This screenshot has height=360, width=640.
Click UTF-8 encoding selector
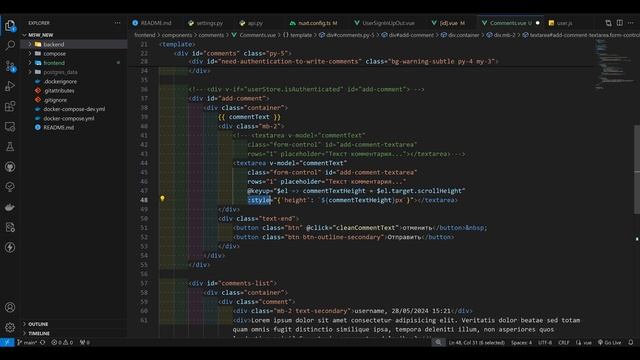[x=545, y=342]
